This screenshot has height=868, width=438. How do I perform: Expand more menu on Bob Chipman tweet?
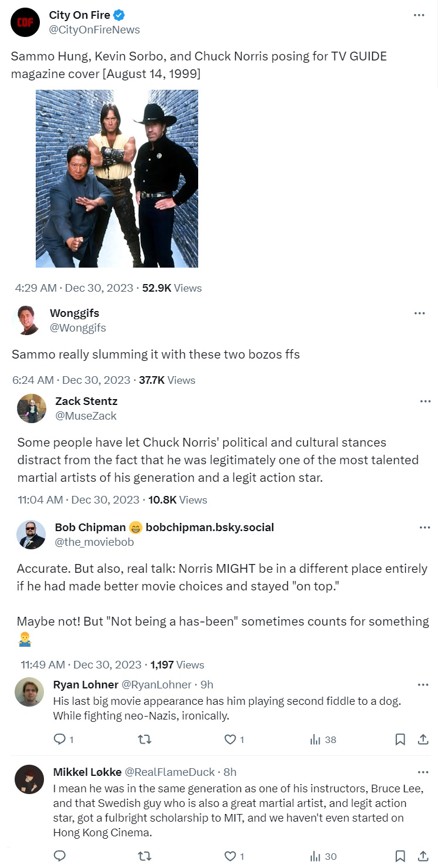[425, 528]
